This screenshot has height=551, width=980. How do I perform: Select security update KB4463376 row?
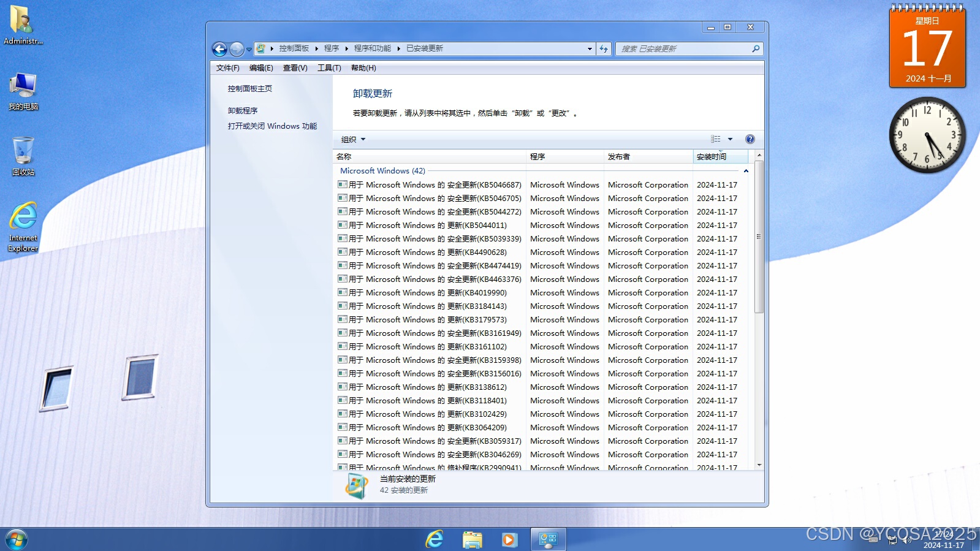(x=542, y=279)
